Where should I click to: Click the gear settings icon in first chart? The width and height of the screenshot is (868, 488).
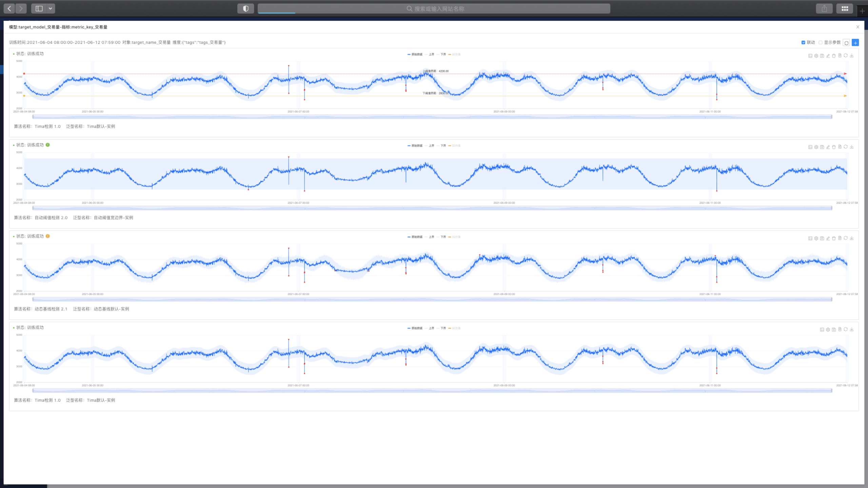point(816,56)
